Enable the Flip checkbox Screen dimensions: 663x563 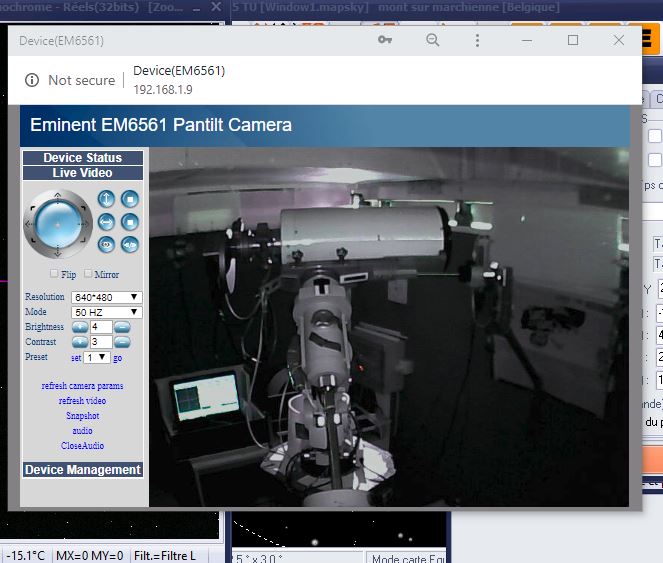tap(54, 274)
